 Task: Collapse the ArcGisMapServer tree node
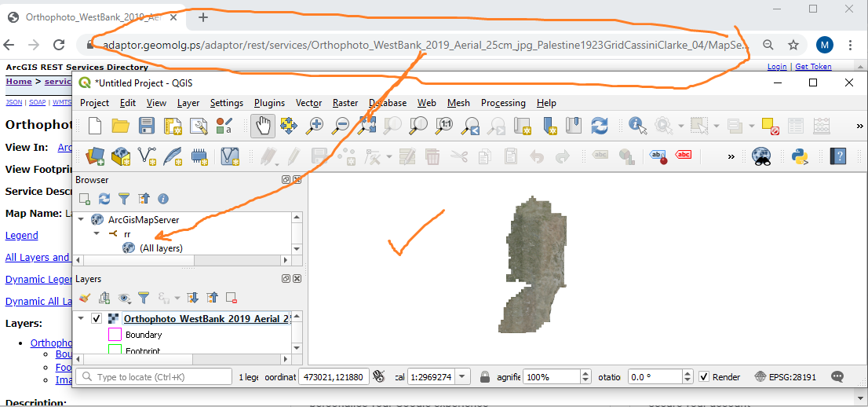click(81, 219)
